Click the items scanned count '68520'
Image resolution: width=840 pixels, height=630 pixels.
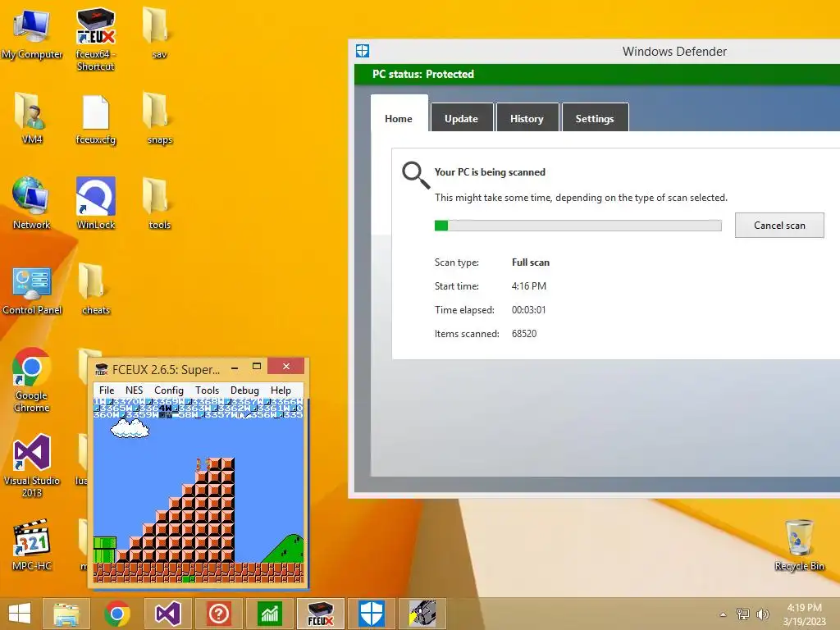tap(524, 333)
